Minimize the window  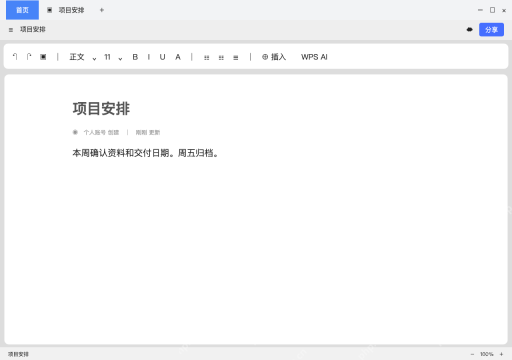tap(480, 10)
